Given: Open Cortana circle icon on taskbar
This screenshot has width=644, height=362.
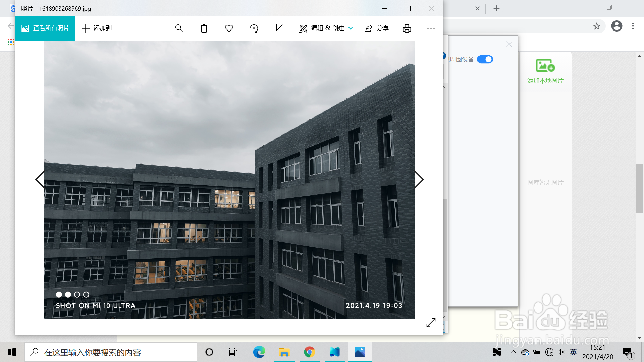Looking at the screenshot, I should pos(209,352).
